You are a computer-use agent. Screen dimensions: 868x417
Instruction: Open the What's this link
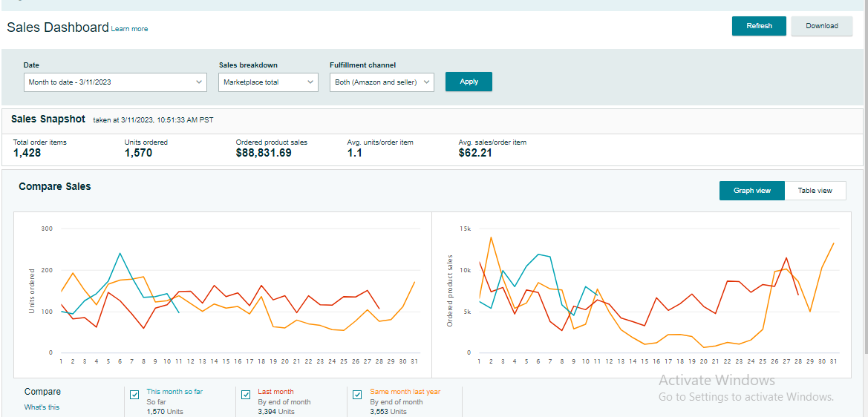[x=42, y=407]
